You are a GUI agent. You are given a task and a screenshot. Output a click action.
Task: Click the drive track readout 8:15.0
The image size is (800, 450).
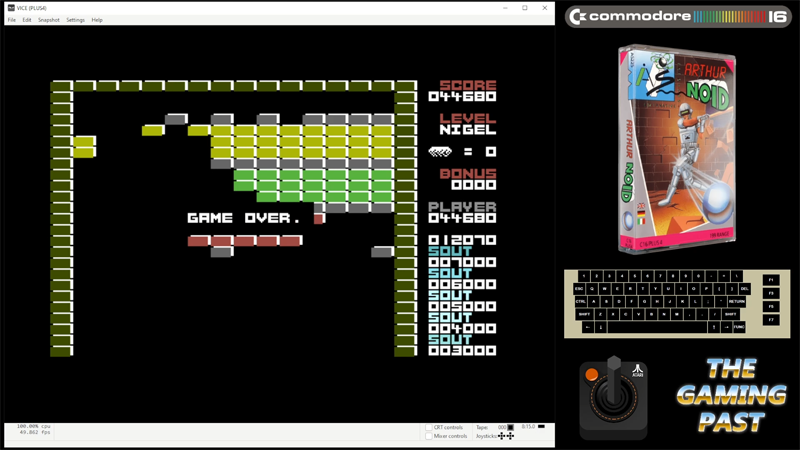(x=528, y=427)
